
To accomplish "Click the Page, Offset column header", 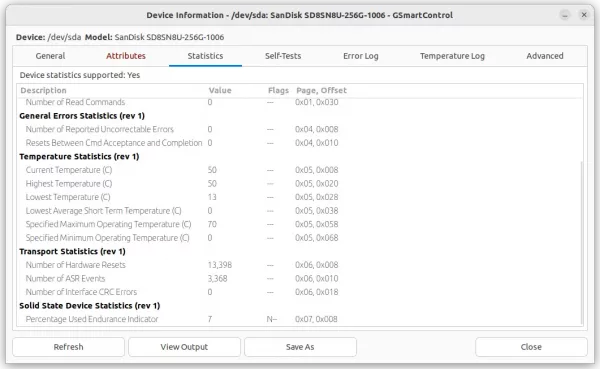I will [321, 90].
